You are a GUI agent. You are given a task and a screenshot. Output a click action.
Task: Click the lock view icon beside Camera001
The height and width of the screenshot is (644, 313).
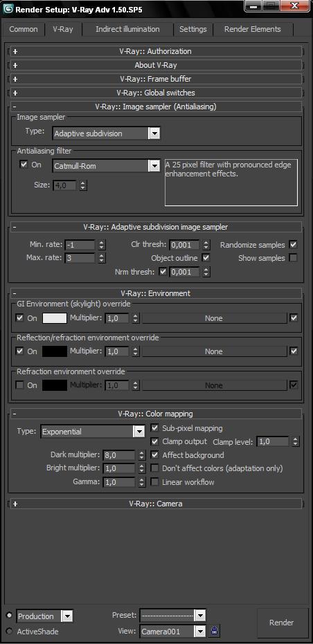(215, 631)
